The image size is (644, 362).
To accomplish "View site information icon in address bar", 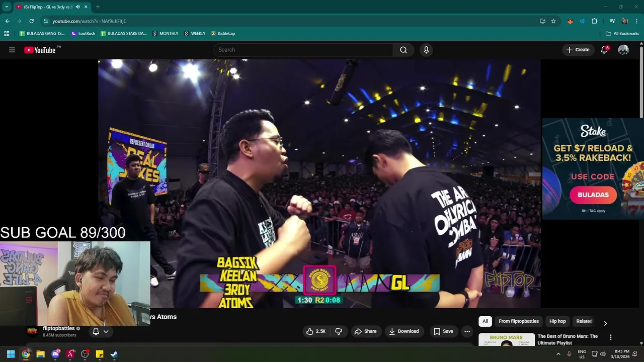I will point(46,21).
